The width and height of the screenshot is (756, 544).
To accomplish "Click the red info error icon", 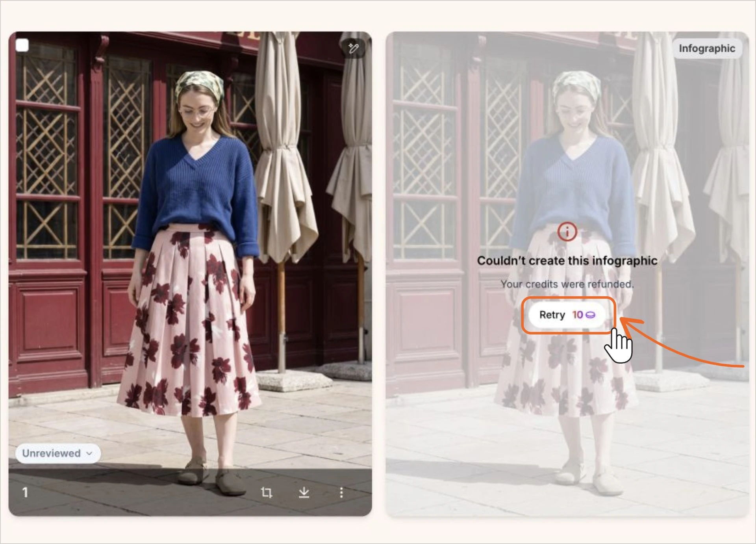I will tap(567, 232).
